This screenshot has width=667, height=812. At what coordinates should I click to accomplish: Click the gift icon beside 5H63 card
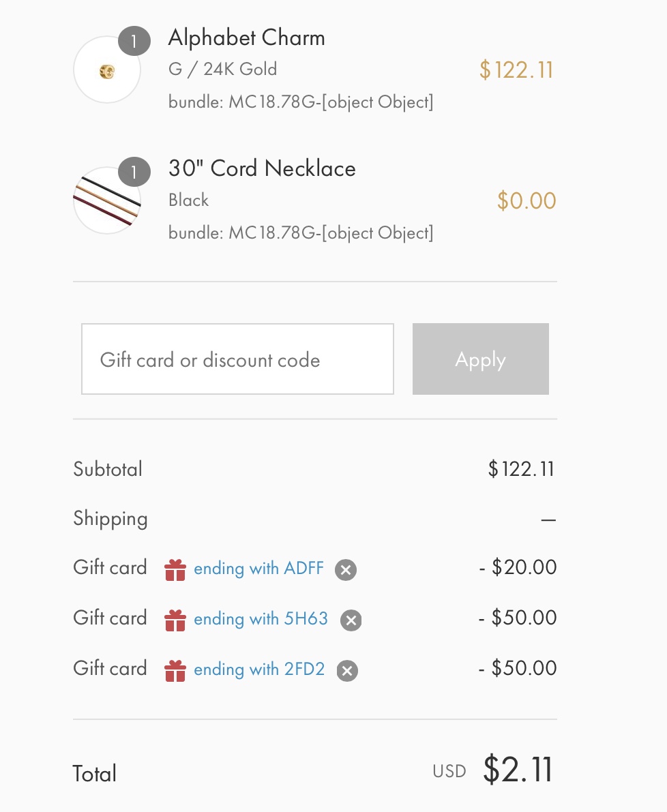[175, 620]
